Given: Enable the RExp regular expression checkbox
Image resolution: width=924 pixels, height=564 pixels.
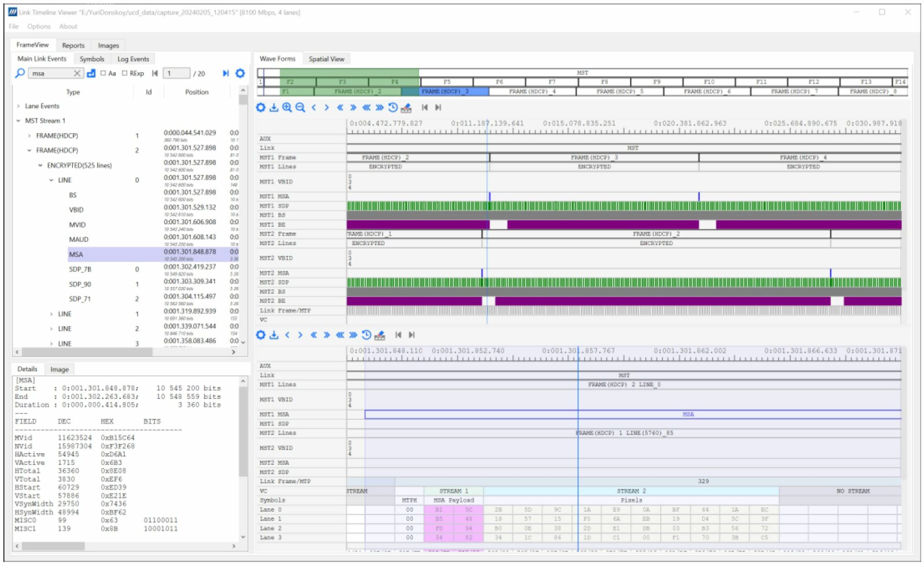Looking at the screenshot, I should click(125, 73).
